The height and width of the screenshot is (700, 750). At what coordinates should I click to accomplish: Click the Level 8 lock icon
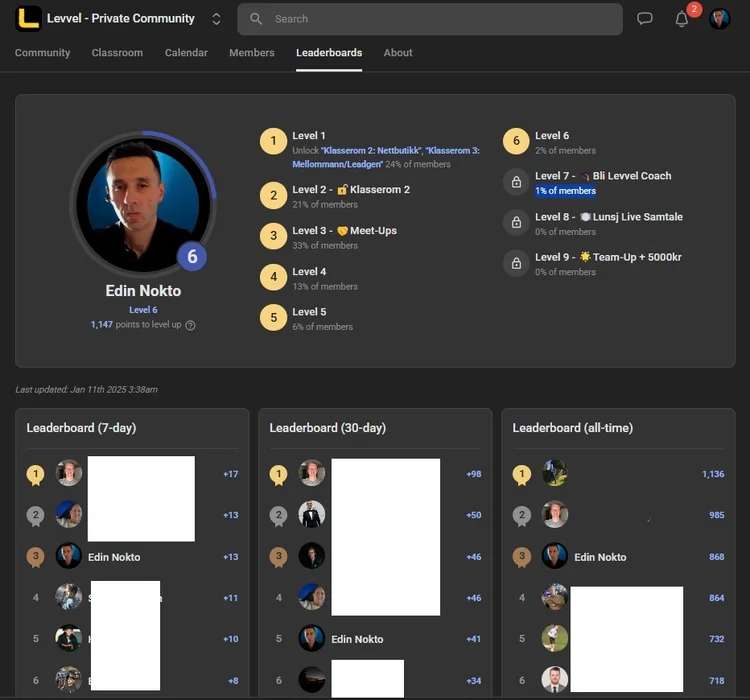[x=516, y=223]
